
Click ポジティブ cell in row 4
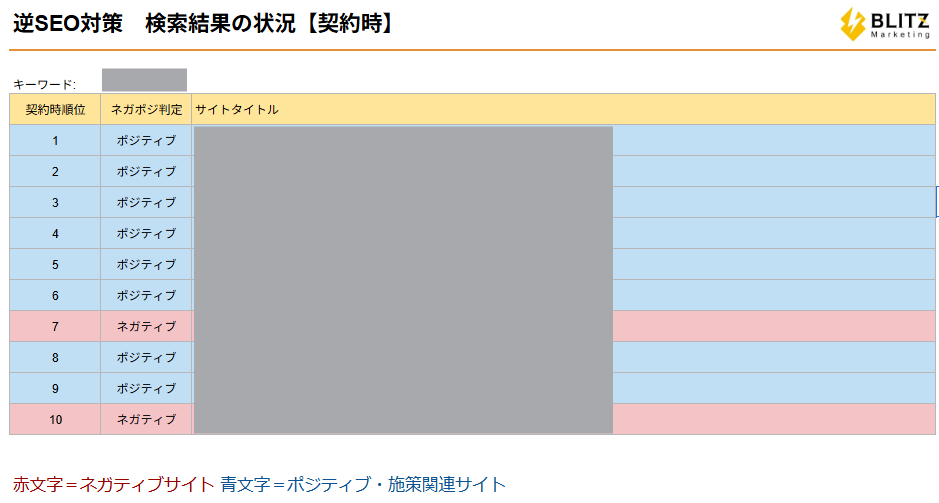click(146, 234)
